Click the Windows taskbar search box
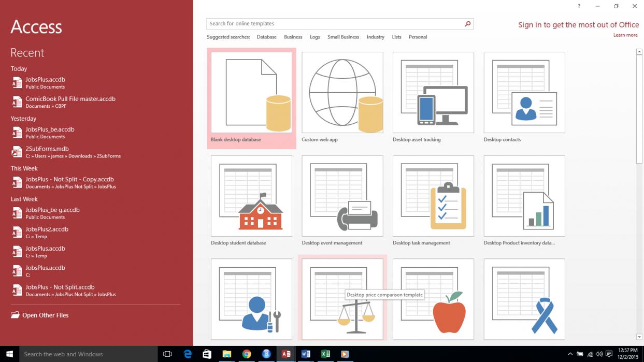Screen dimensions: 644x362 click(88, 354)
